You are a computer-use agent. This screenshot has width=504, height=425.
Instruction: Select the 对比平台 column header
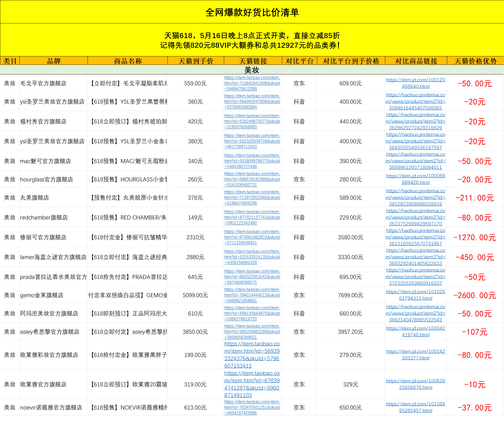point(299,61)
